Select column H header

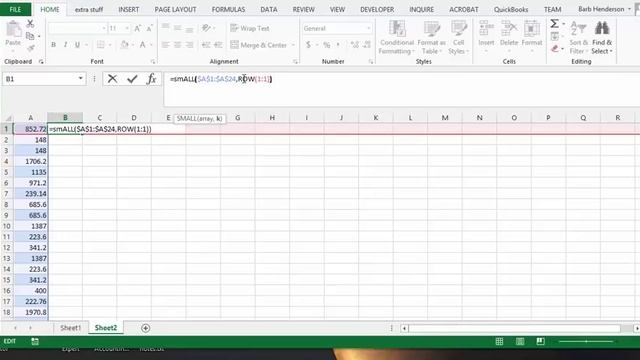pyautogui.click(x=272, y=118)
